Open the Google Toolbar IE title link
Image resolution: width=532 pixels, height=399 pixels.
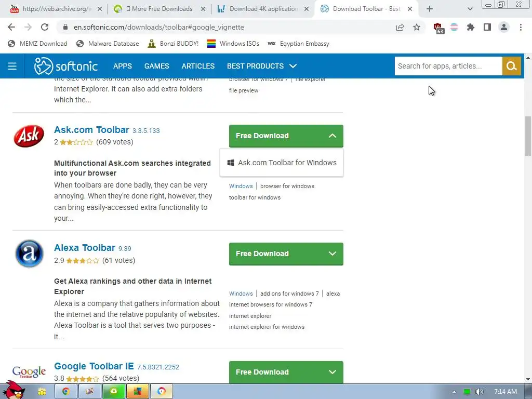pyautogui.click(x=94, y=366)
